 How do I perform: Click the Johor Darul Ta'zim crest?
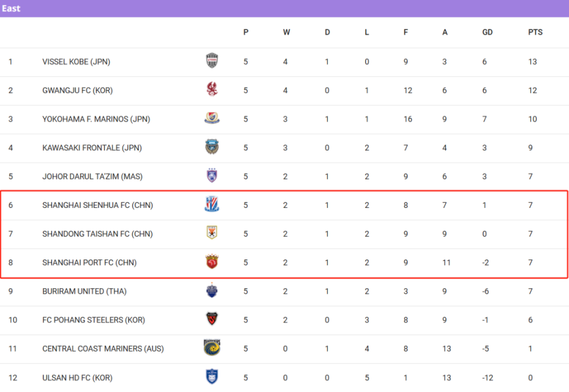click(212, 176)
